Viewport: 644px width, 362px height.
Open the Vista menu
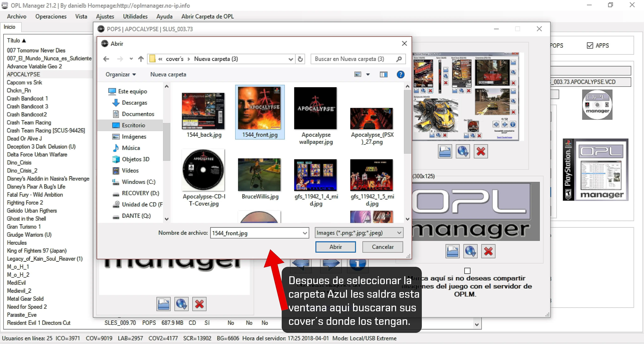81,17
